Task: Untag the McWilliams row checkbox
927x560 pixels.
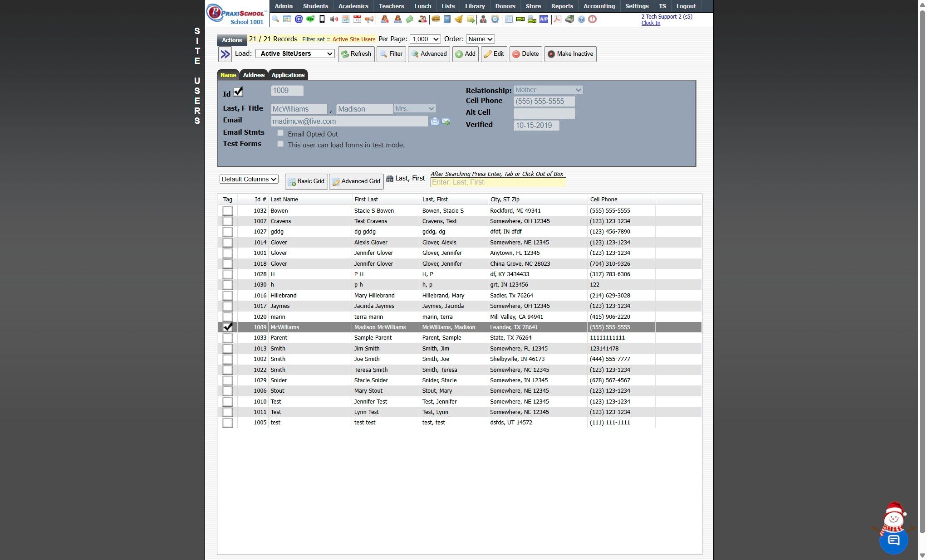Action: tap(228, 327)
